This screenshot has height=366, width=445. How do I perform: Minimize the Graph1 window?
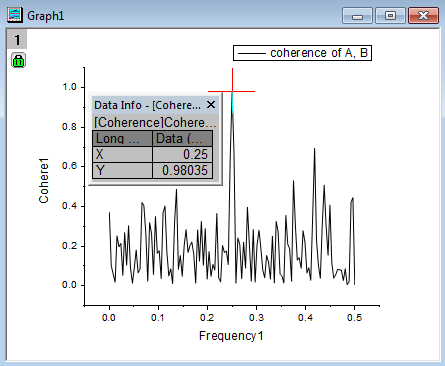click(x=357, y=16)
